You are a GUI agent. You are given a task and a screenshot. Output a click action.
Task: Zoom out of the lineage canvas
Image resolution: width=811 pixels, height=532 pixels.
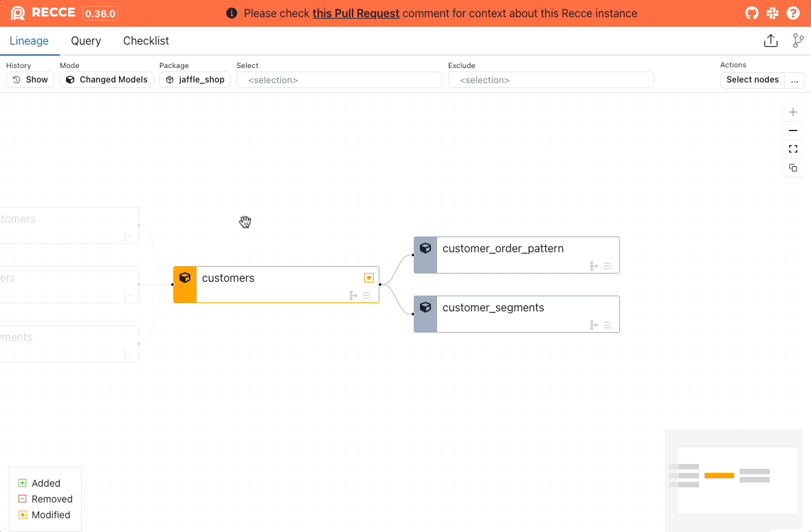click(793, 131)
